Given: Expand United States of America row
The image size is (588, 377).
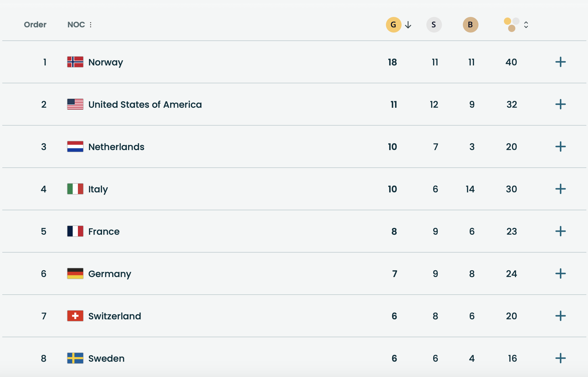Looking at the screenshot, I should click(560, 104).
